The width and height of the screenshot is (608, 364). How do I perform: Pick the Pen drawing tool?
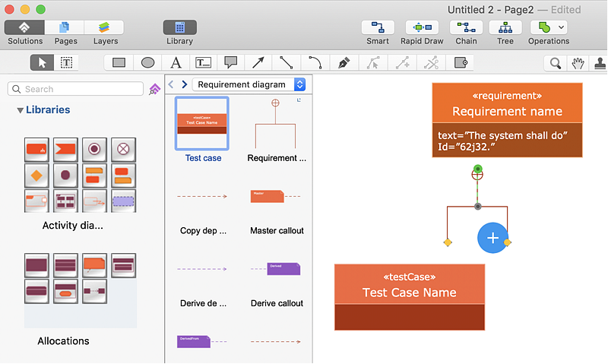(344, 62)
